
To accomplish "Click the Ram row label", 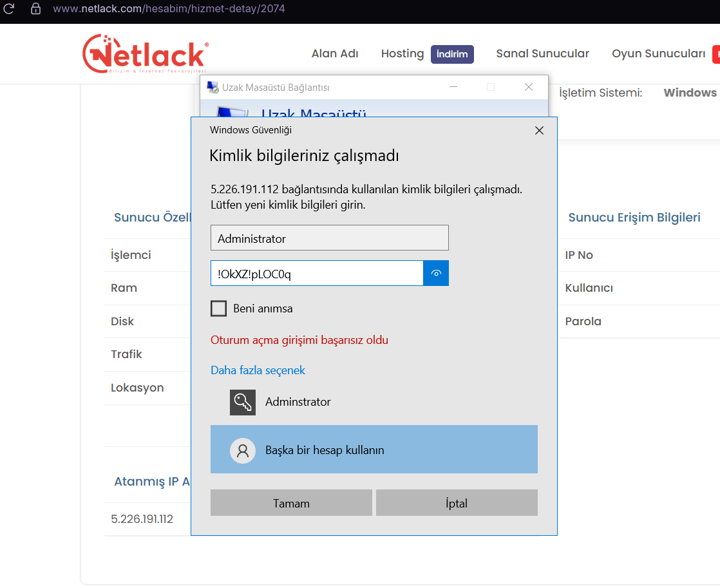I will point(124,288).
